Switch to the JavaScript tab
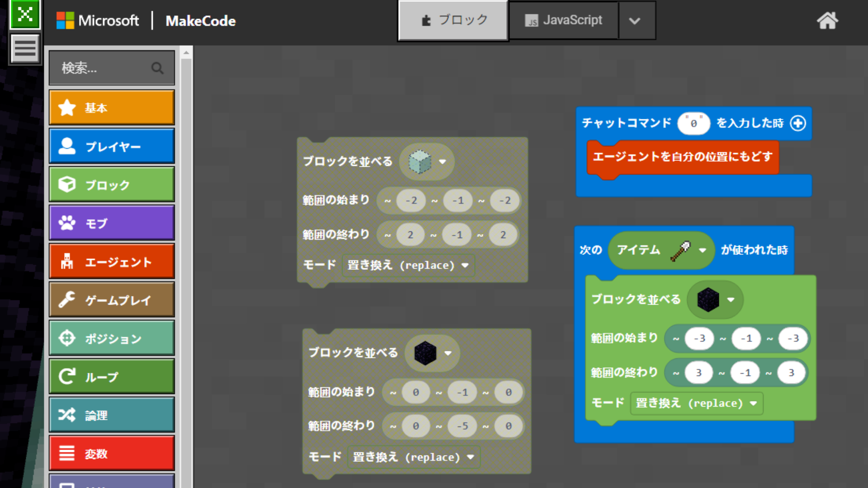This screenshot has width=868, height=488. (563, 20)
